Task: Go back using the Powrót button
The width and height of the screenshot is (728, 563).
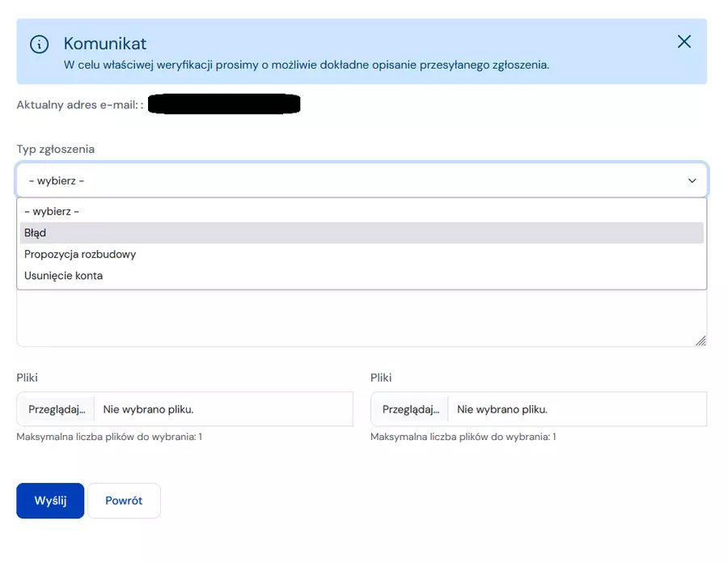Action: (124, 501)
